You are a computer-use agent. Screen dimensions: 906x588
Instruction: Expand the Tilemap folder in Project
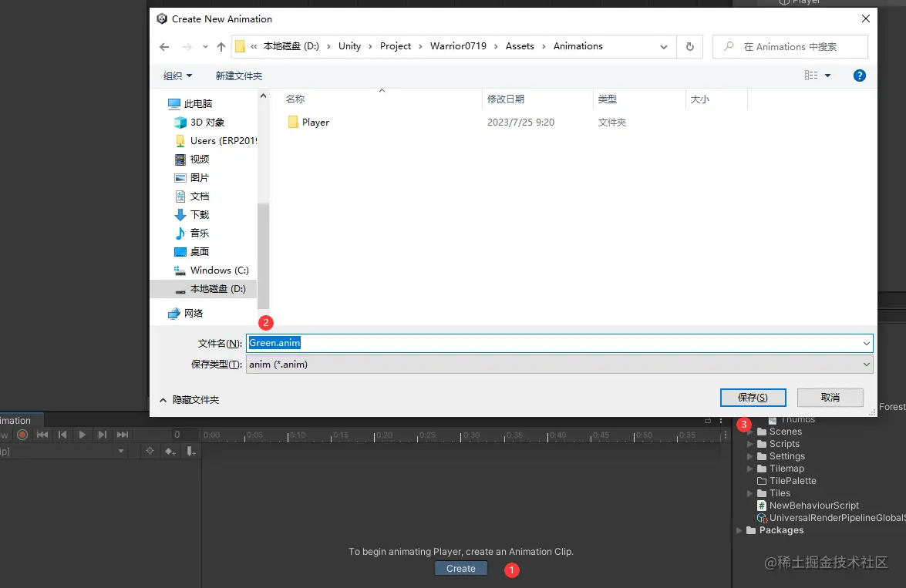tap(750, 469)
